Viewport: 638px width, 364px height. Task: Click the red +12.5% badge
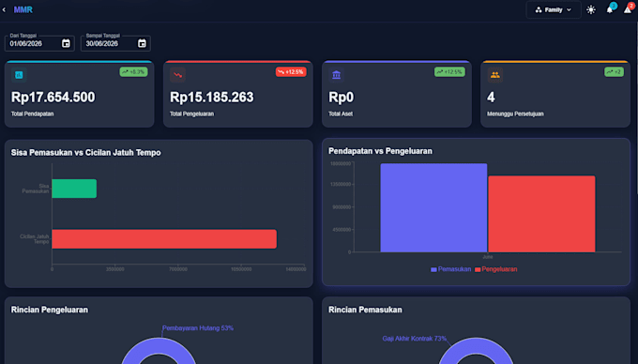(x=291, y=72)
